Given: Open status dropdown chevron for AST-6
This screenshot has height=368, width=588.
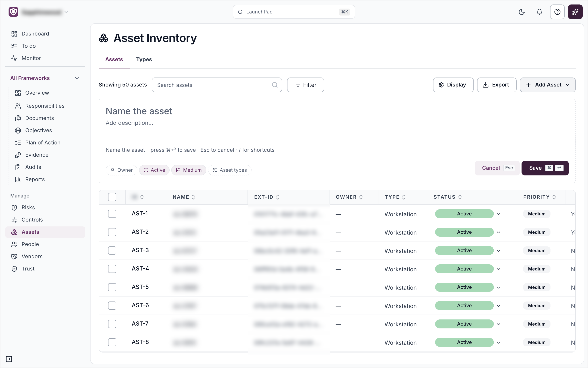Looking at the screenshot, I should pyautogui.click(x=498, y=306).
